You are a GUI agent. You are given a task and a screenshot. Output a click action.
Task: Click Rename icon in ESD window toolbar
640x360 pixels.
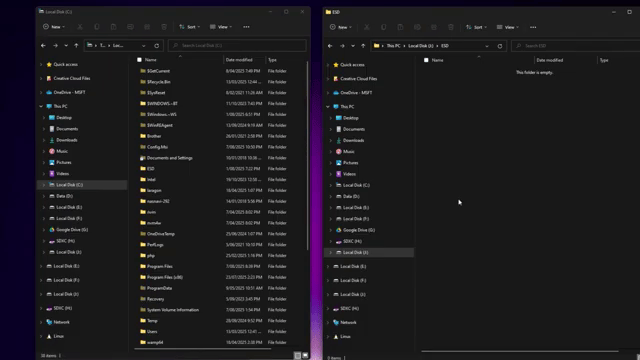417,27
